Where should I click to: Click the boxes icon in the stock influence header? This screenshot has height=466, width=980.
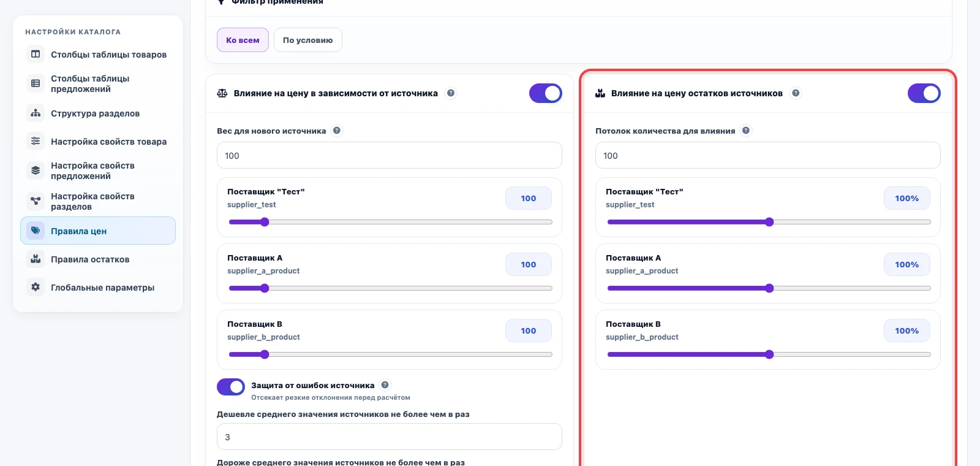(600, 93)
